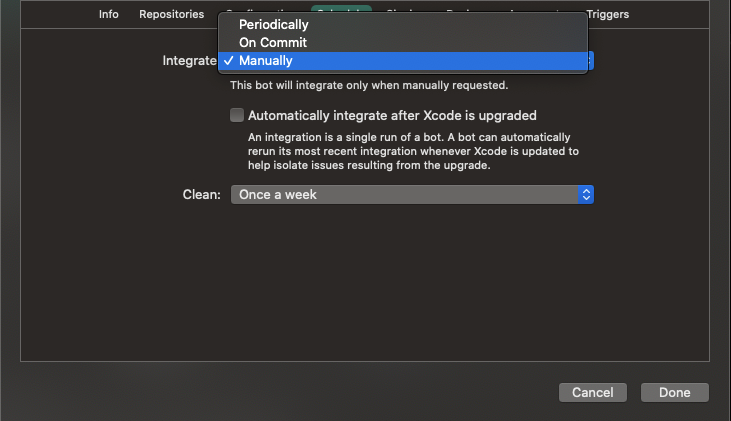
Task: Click the 'This bot will integrate only' description
Action: pyautogui.click(x=369, y=85)
